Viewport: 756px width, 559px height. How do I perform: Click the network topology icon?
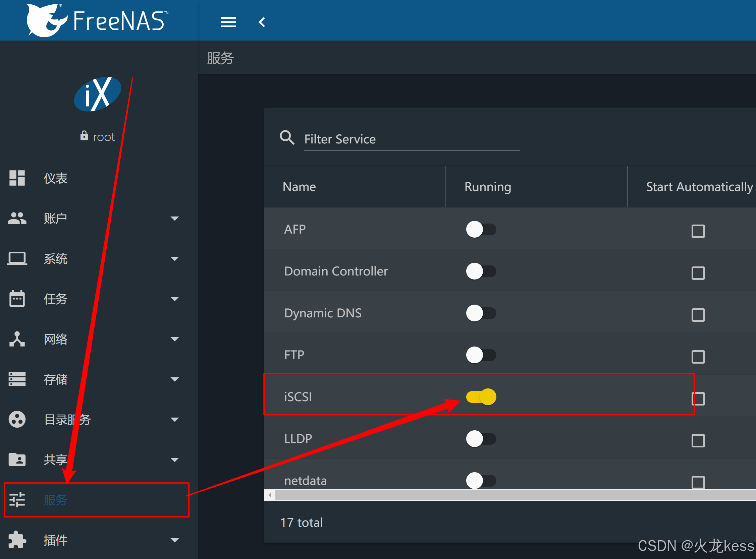click(17, 339)
